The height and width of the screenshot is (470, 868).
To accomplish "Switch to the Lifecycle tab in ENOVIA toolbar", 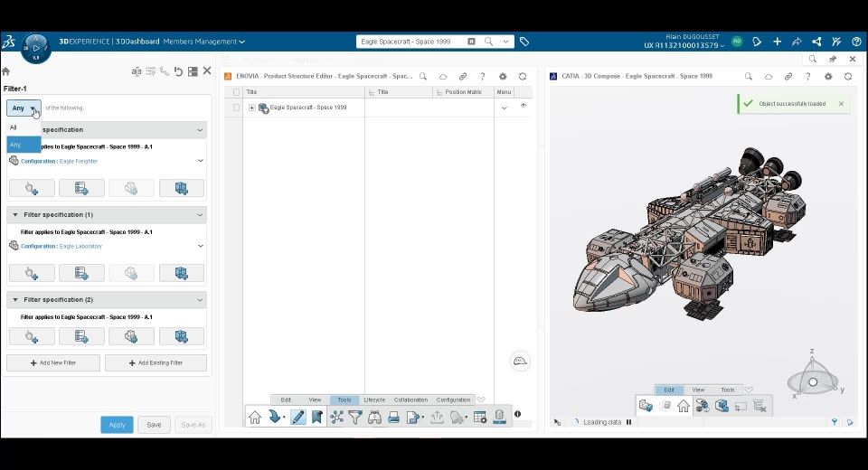I will (374, 399).
